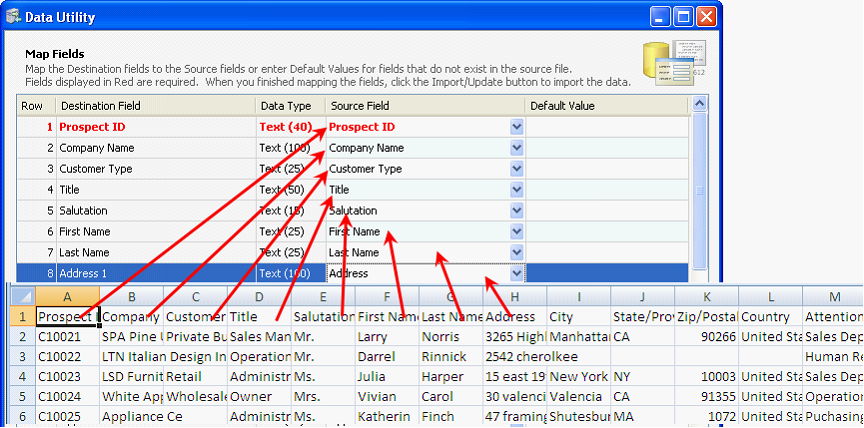Open the Address source field dropdown
The image size is (864, 428).
pos(517,273)
